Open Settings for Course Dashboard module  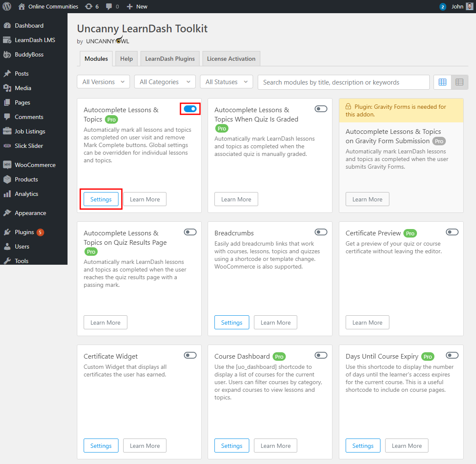(231, 446)
